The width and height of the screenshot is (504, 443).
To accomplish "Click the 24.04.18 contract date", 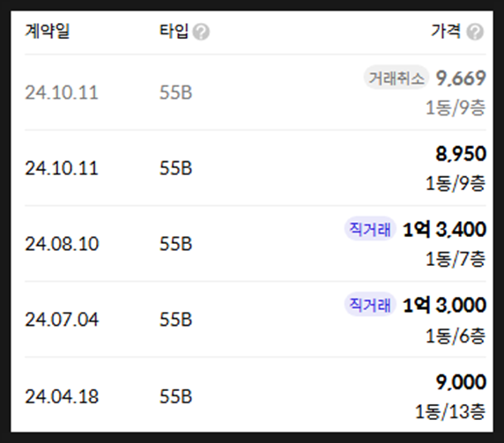I will pos(62,396).
